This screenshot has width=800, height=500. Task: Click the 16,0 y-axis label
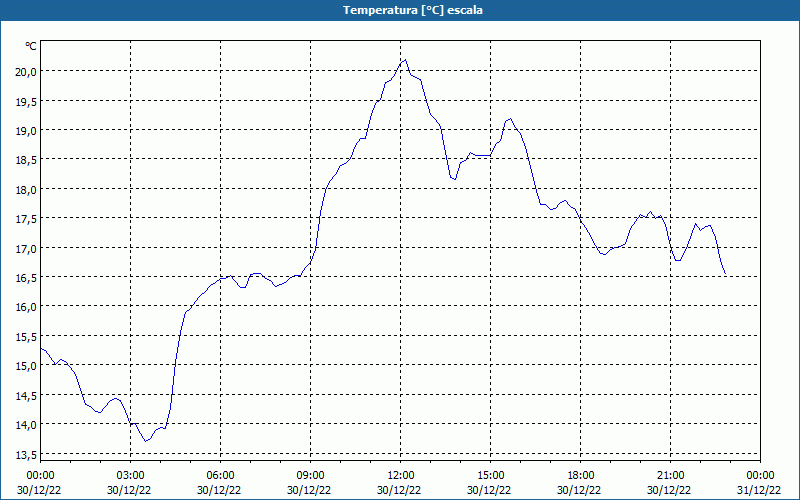[27, 308]
